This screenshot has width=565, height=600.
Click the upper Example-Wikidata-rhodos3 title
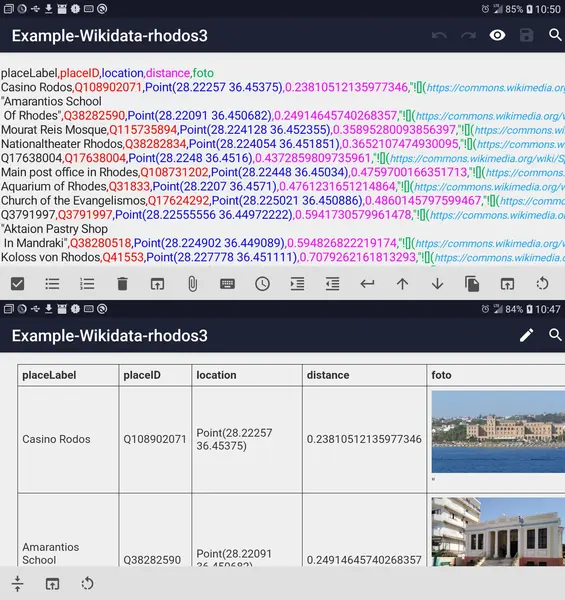click(110, 36)
